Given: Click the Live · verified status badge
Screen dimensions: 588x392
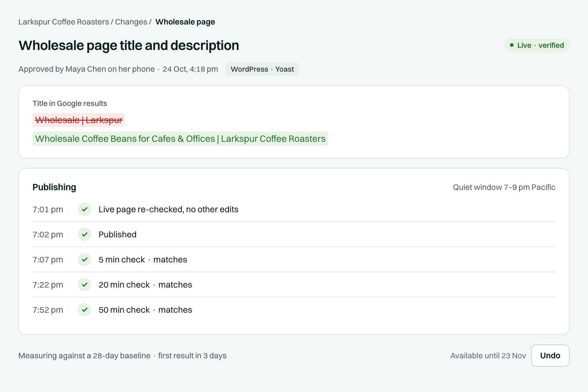Looking at the screenshot, I should click(537, 45).
